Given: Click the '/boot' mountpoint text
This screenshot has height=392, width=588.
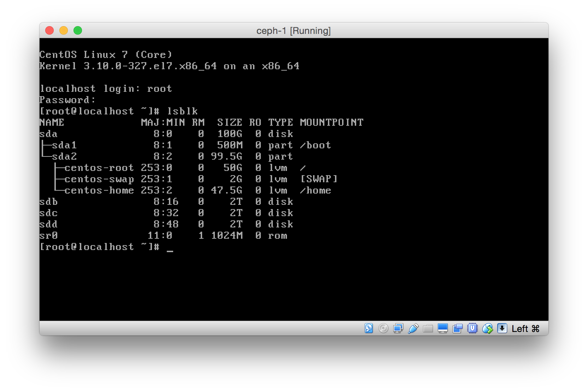Looking at the screenshot, I should [x=316, y=145].
